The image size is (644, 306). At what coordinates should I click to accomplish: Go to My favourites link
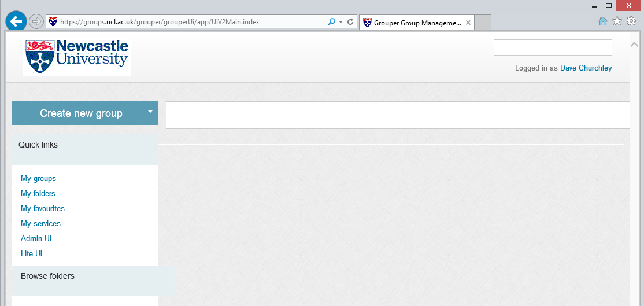[x=43, y=209]
